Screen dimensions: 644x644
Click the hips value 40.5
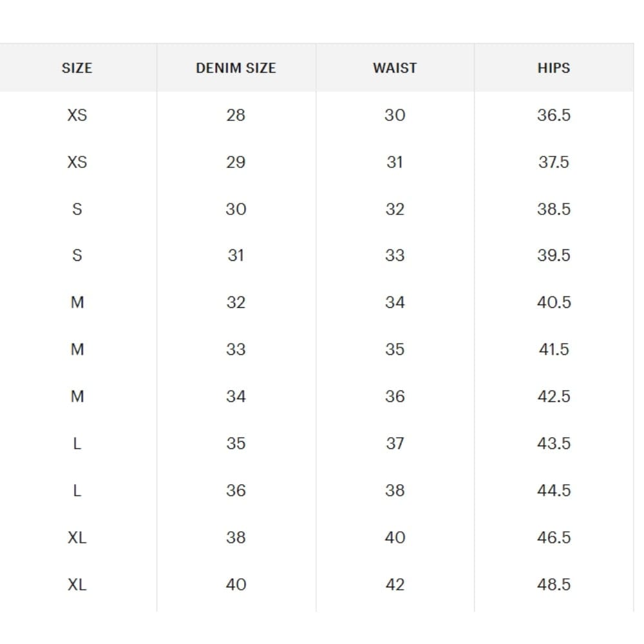tap(554, 303)
